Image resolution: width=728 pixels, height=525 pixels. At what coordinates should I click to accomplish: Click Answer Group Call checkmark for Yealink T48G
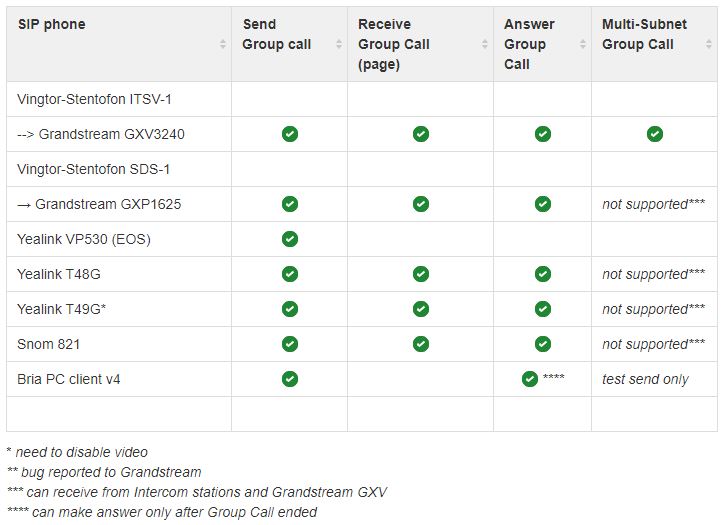543,274
